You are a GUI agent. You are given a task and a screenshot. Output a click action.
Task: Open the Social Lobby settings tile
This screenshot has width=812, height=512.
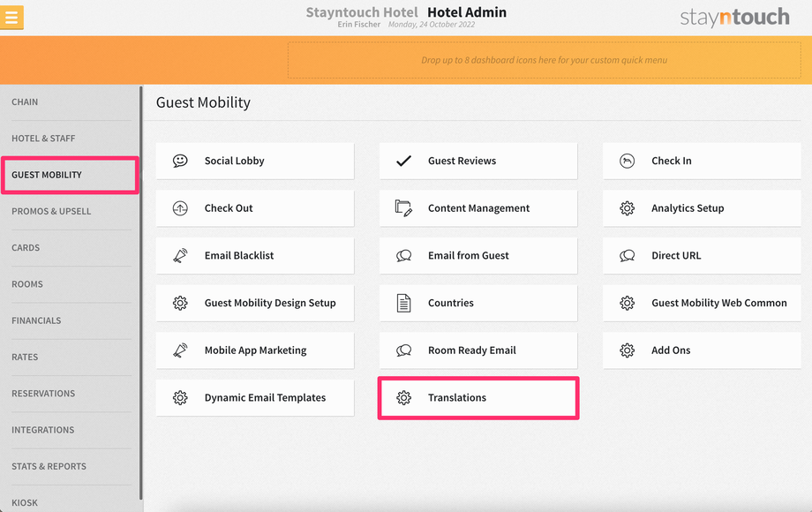point(255,161)
